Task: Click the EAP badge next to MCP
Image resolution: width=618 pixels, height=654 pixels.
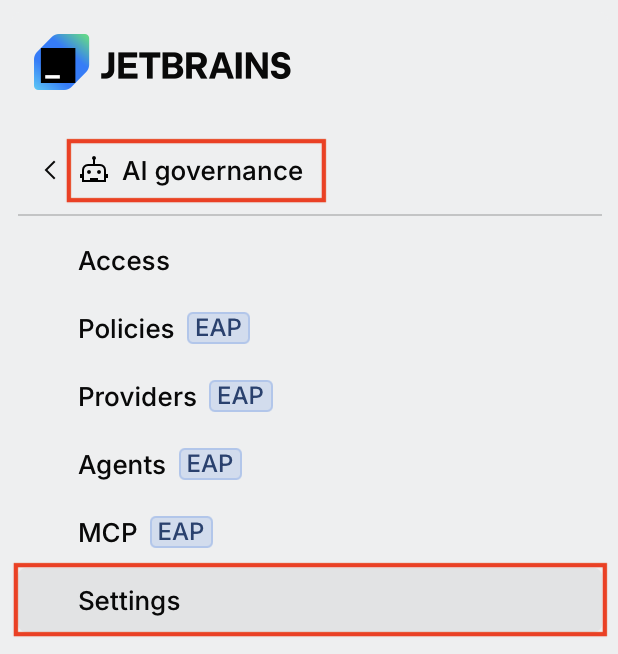Action: click(181, 532)
